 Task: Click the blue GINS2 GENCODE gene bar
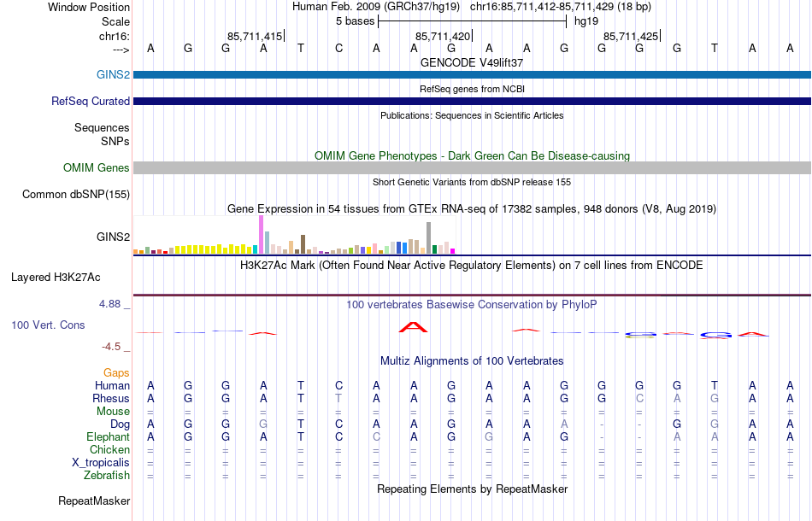coord(472,74)
